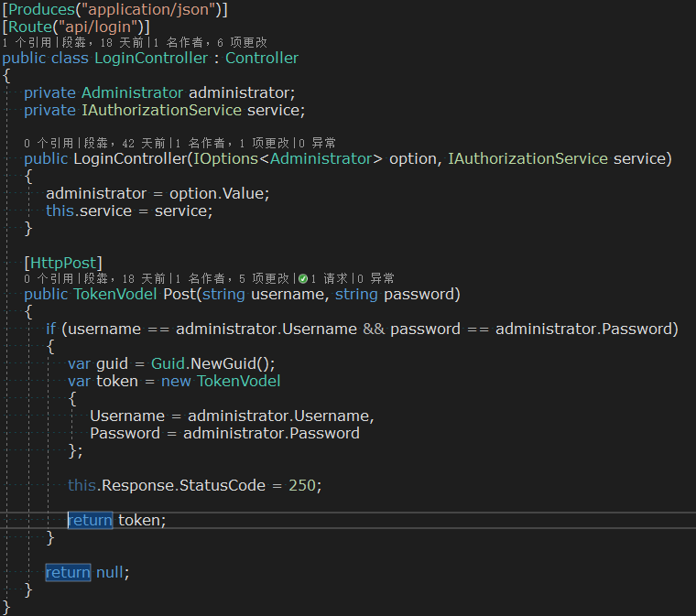Click the && operator in the condition
696x616 pixels.
click(374, 330)
